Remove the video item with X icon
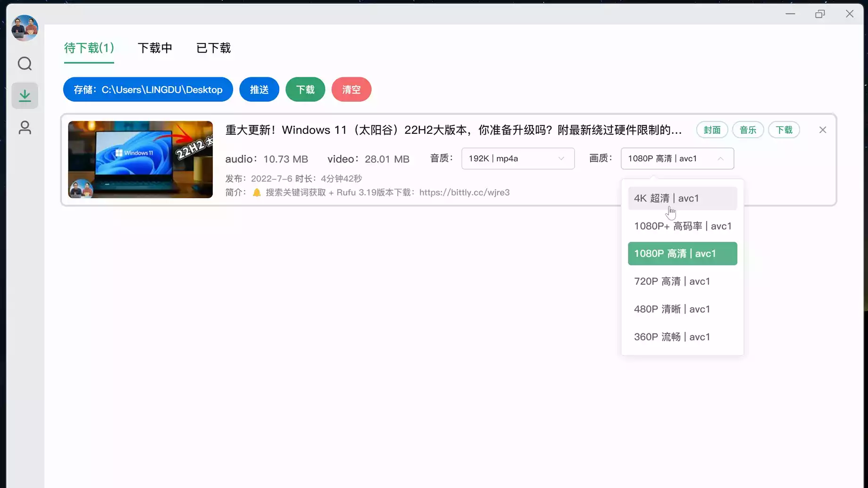This screenshot has width=868, height=488. click(x=822, y=130)
